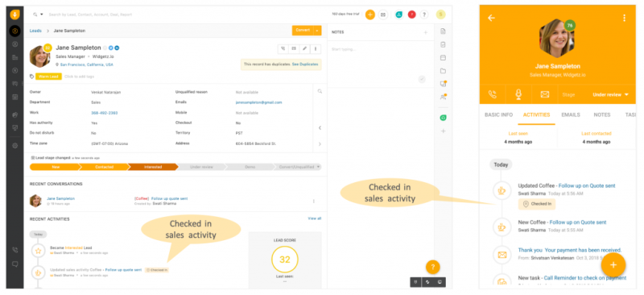Click the microphone icon in the mobile view
This screenshot has height=295, width=644.
tap(518, 94)
